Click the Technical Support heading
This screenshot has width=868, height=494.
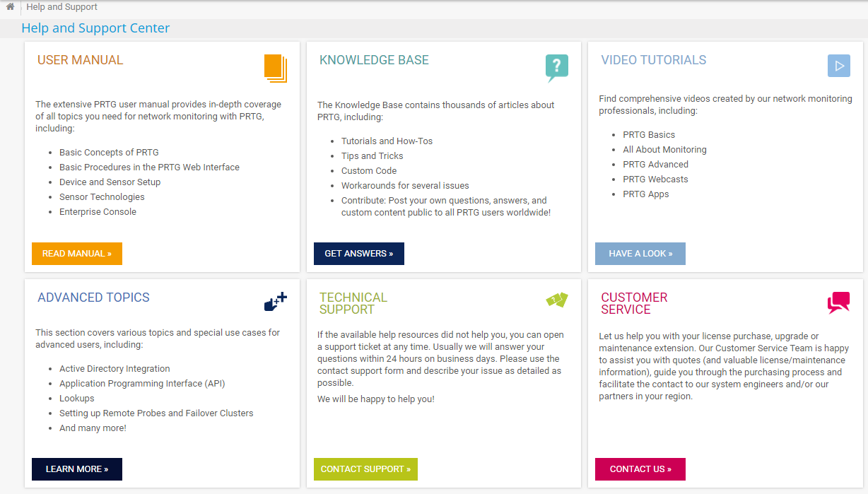[x=353, y=303]
